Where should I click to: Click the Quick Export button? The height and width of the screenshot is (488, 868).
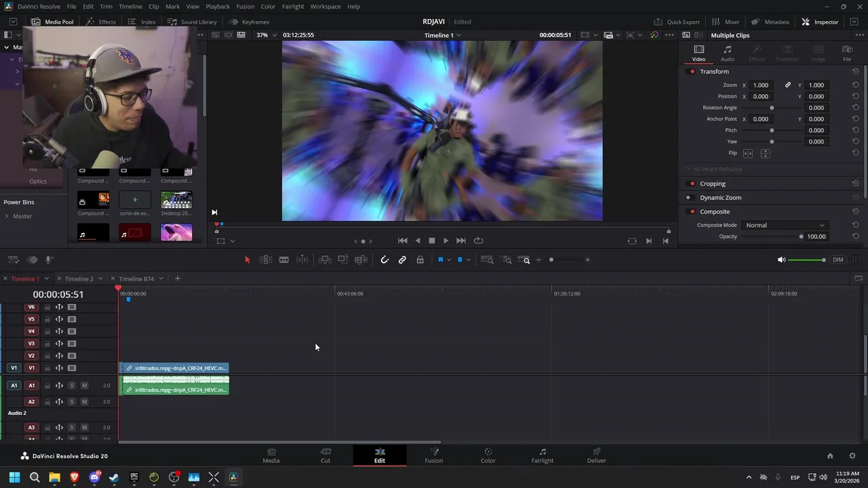click(676, 22)
